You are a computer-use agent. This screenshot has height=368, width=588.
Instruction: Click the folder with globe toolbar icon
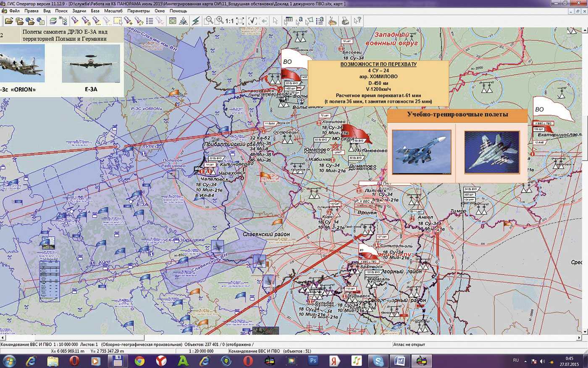[30, 21]
